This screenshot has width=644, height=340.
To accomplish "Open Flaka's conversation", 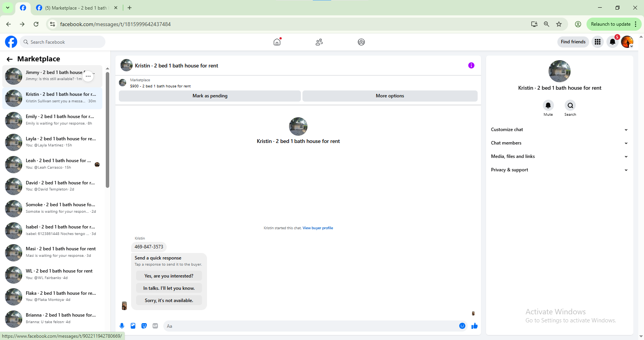I will (53, 297).
